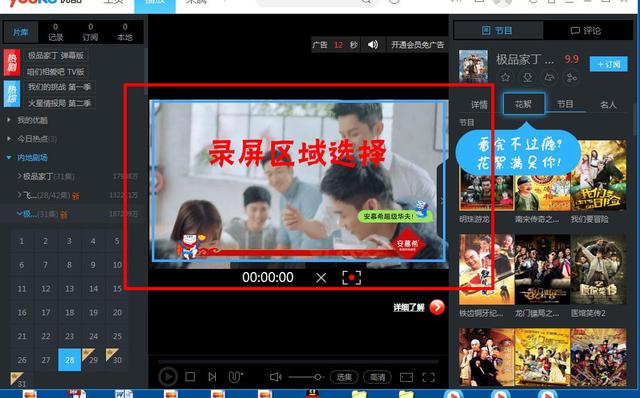Mute the player with the speaker icon

pos(276,377)
